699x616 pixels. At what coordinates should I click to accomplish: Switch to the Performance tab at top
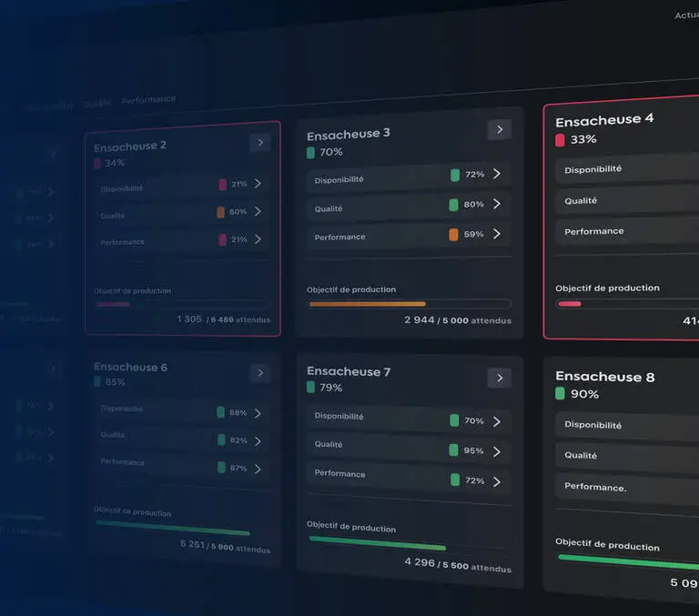point(149,99)
